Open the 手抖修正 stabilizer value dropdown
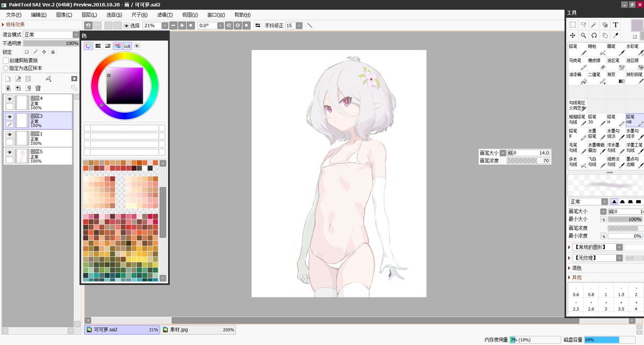The image size is (644, 345). [299, 25]
